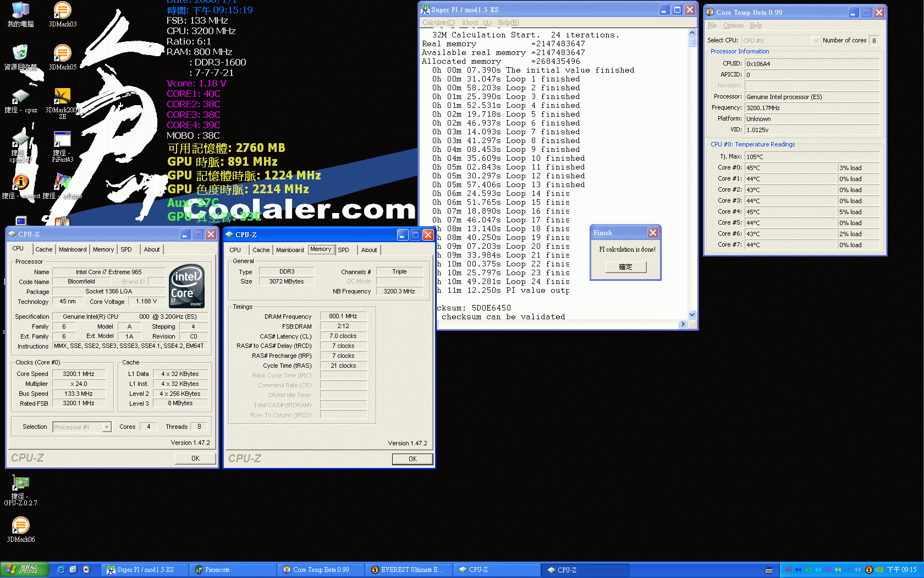
Task: Click OK in the CPU-Z Memory window
Action: tap(413, 459)
